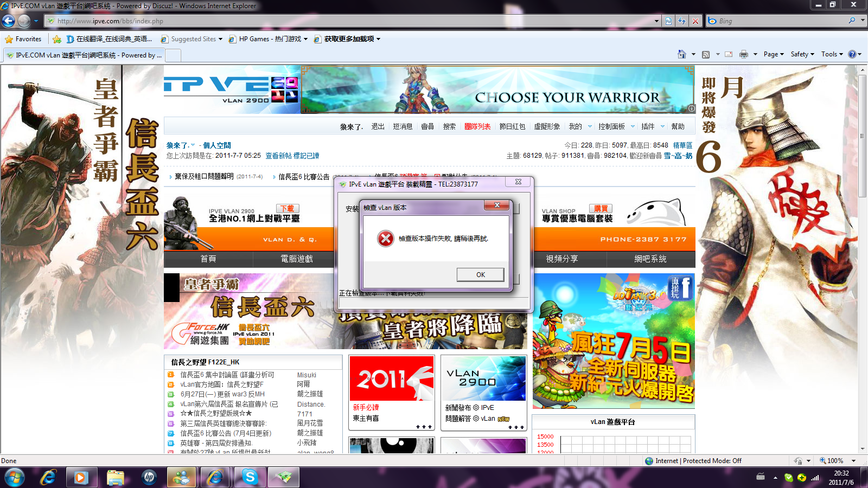Open the red 團隊列表 nav link
The height and width of the screenshot is (488, 868).
point(477,126)
